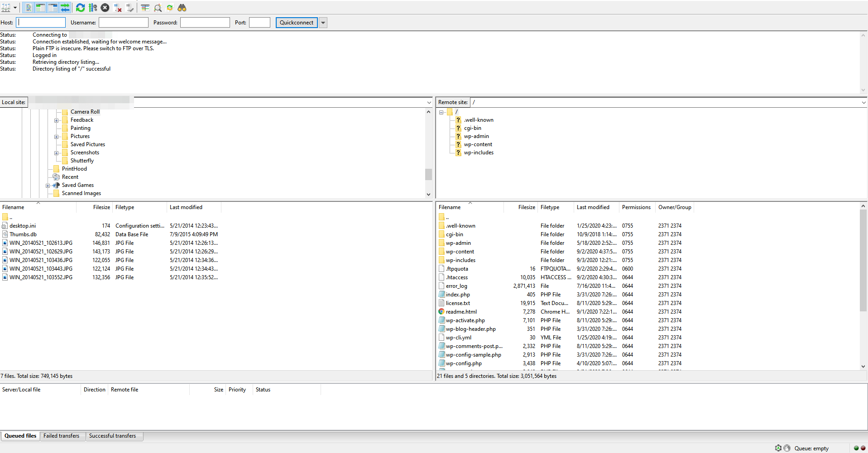
Task: Expand the Screenshots folder in local tree
Action: [x=57, y=153]
